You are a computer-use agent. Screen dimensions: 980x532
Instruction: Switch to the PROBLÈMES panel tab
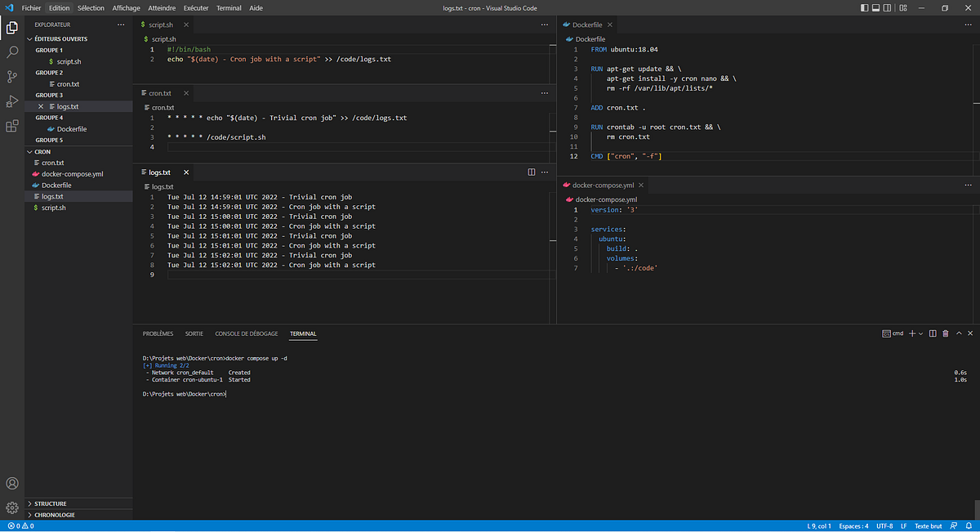tap(157, 333)
